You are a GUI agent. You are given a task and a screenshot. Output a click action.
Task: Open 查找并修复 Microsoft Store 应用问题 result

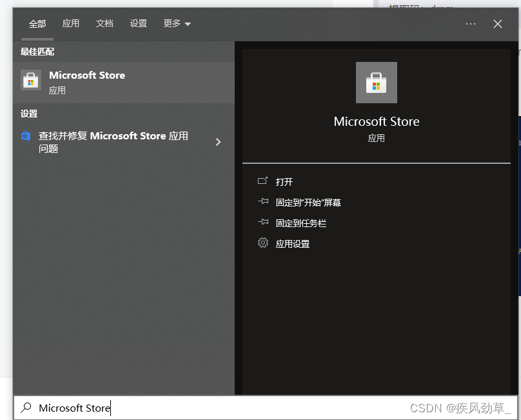[x=124, y=142]
